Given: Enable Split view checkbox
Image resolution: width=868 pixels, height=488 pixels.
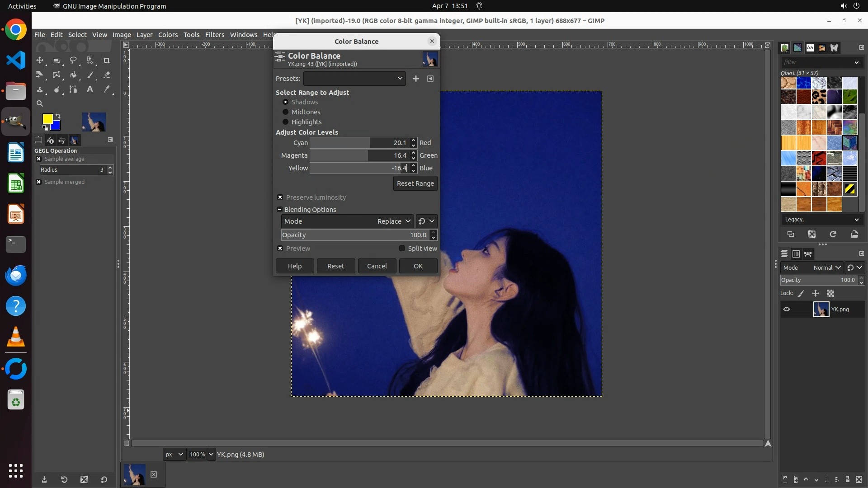Looking at the screenshot, I should pyautogui.click(x=402, y=249).
